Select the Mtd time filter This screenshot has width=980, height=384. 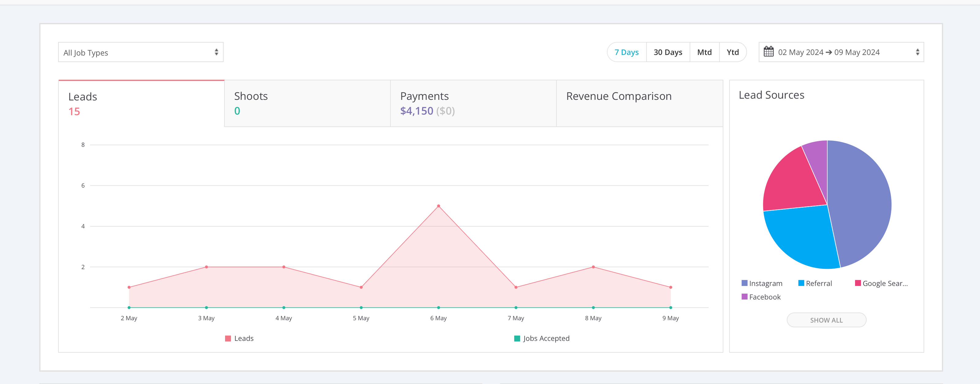point(704,52)
